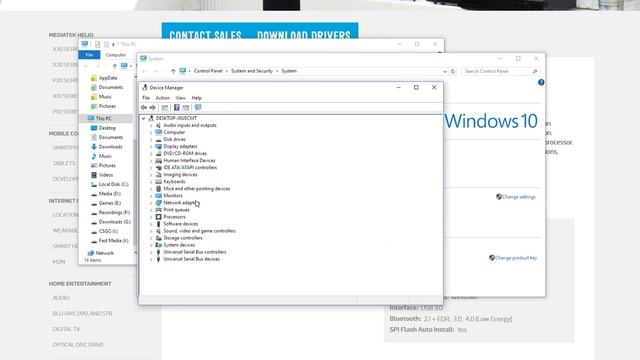Click the Back arrow in Device Manager toolbar
The image size is (640, 360).
pyautogui.click(x=144, y=107)
